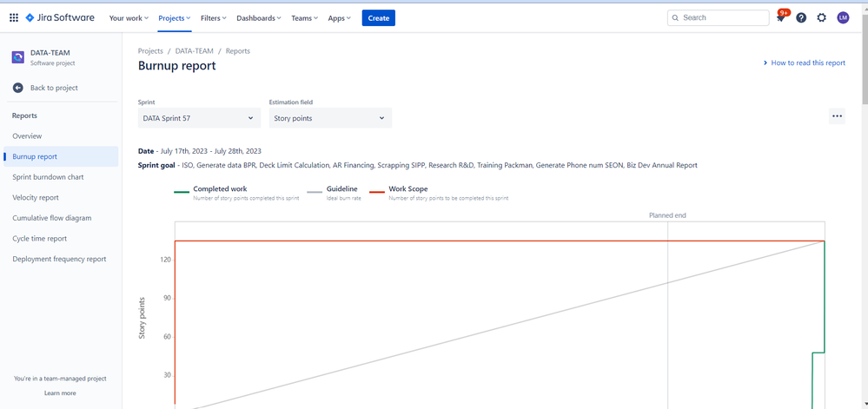The image size is (868, 409).
Task: Expand the Teams menu
Action: pyautogui.click(x=304, y=17)
